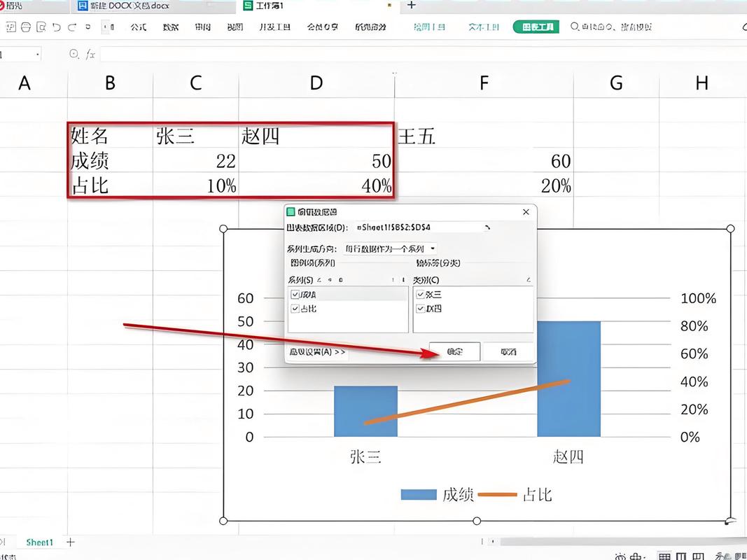
Task: Click the undo arrow in quick access toolbar
Action: tap(57, 27)
